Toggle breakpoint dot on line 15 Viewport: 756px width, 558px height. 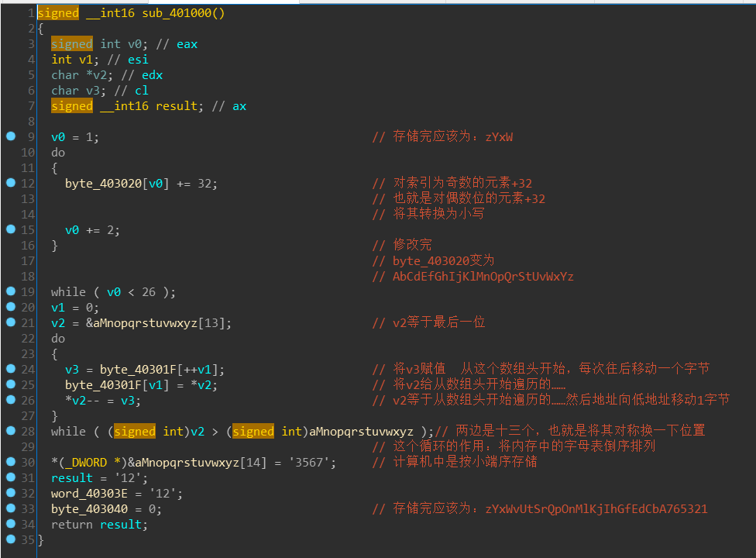pos(11,229)
